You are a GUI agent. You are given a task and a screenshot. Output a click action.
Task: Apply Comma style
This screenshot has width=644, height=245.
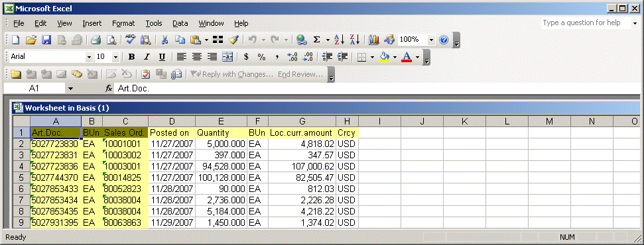[x=277, y=57]
